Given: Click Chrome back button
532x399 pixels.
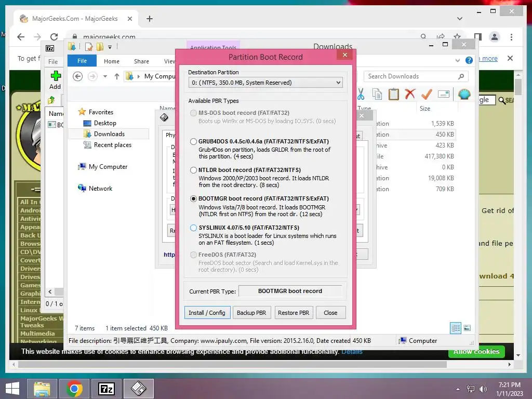Looking at the screenshot, I should point(21,37).
